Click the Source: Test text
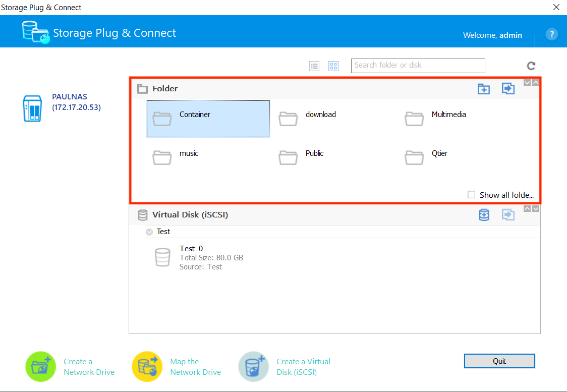 coord(201,267)
